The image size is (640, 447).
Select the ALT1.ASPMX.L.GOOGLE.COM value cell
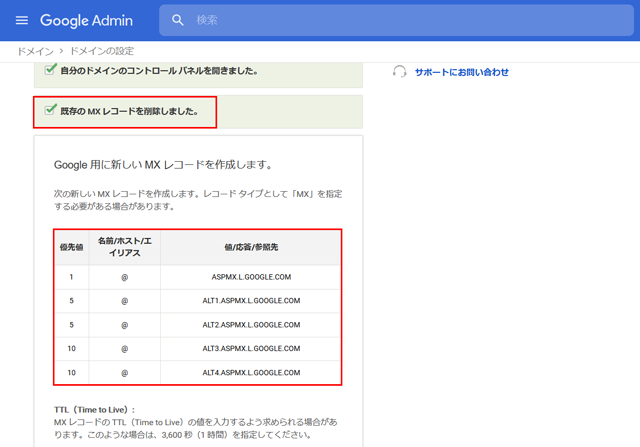pyautogui.click(x=251, y=301)
